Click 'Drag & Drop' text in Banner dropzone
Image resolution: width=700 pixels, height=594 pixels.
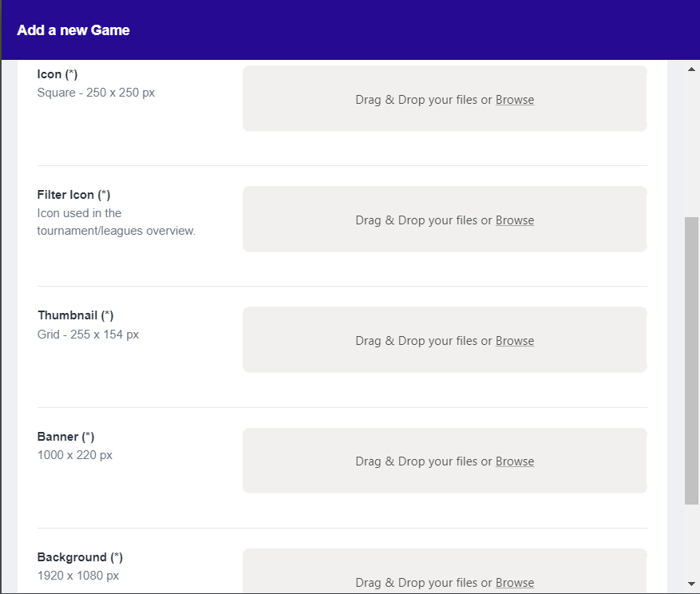coord(417,461)
